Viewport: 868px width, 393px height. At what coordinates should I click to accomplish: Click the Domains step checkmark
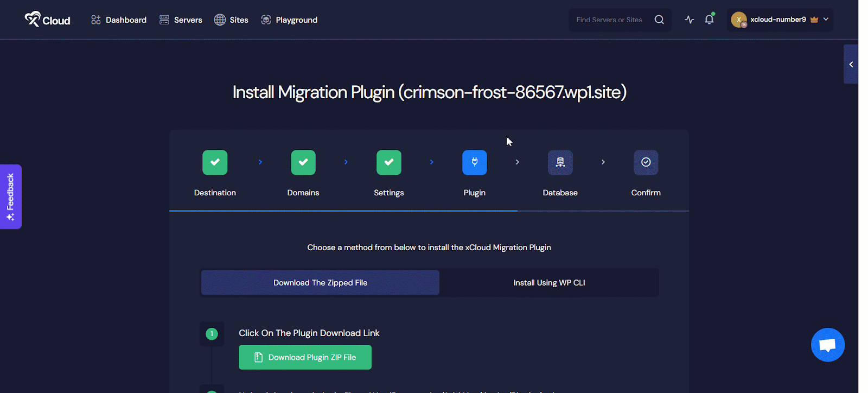[303, 162]
